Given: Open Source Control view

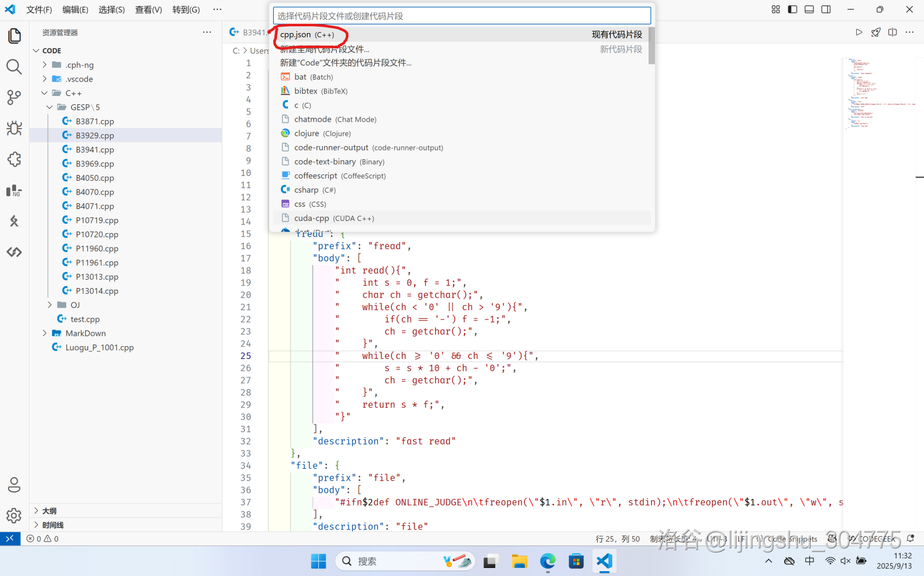Looking at the screenshot, I should (14, 98).
